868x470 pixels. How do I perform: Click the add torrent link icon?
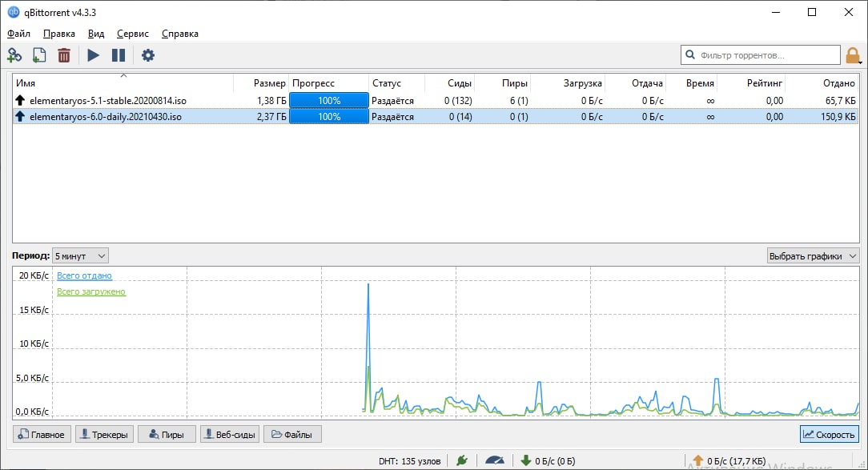tap(14, 55)
